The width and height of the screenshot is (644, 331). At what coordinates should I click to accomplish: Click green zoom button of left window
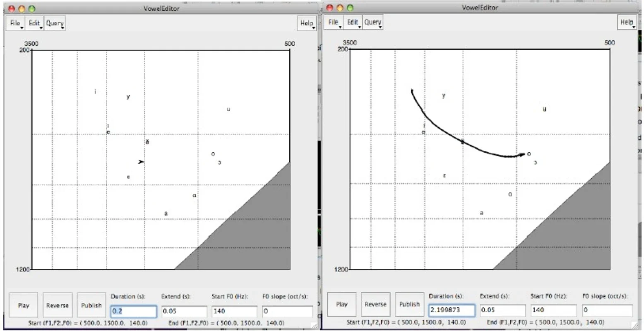(32, 9)
